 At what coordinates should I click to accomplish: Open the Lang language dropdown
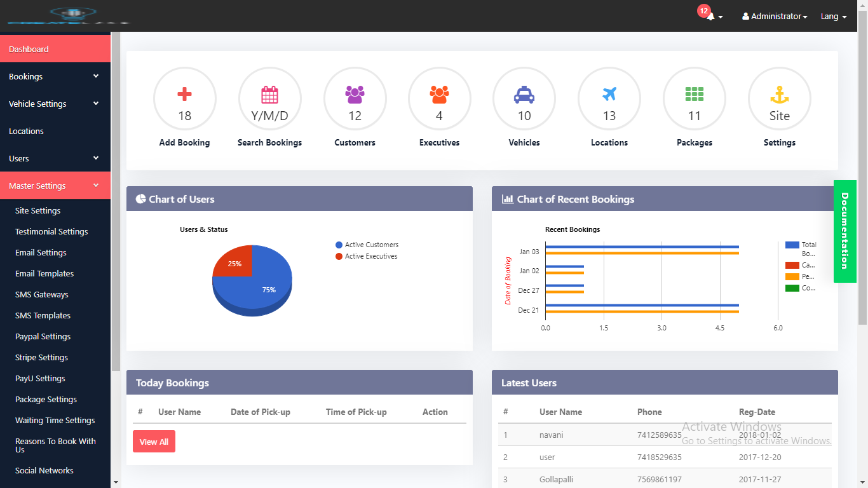point(833,17)
